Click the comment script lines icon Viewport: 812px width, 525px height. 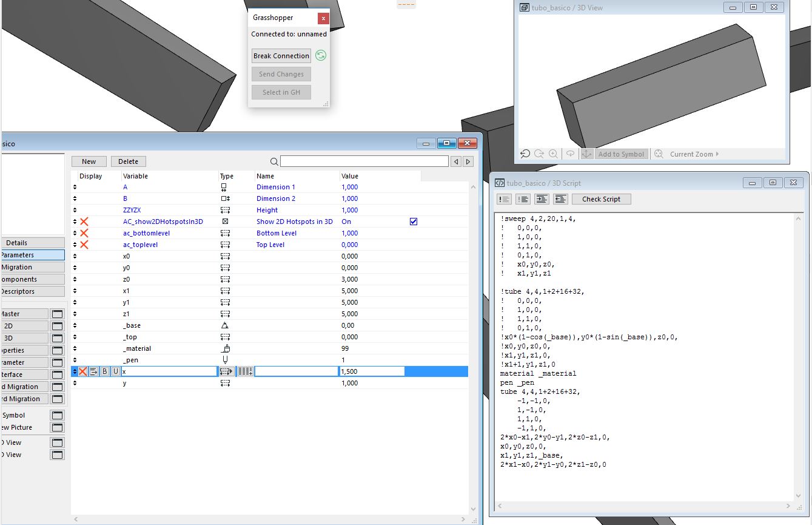click(504, 199)
